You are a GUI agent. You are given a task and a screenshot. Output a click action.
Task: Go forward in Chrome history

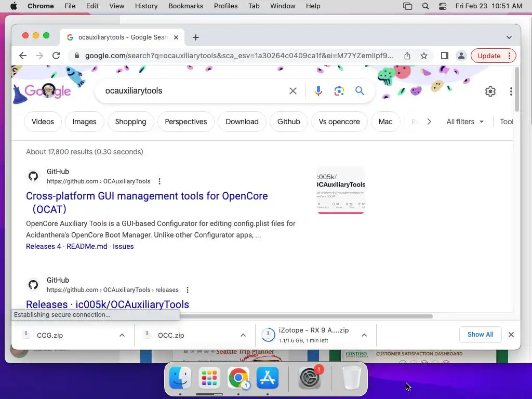[39, 56]
